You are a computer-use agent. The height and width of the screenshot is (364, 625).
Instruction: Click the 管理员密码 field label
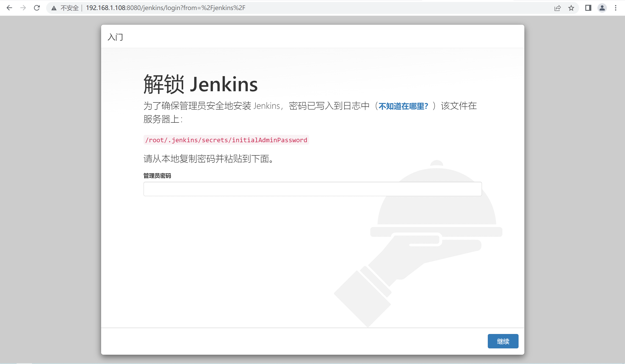coord(157,176)
